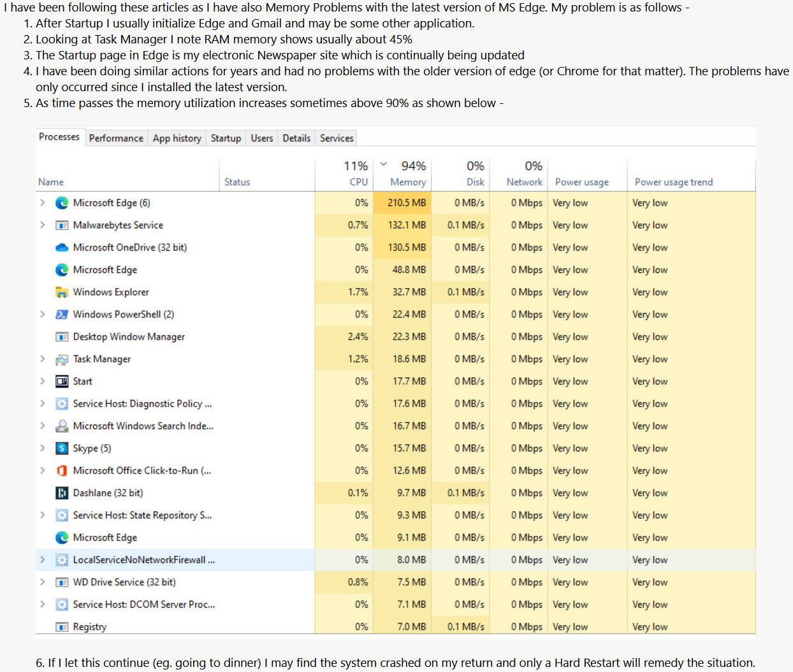Click the Skype (5) icon
Screen dimensions: 793x672
click(x=62, y=448)
